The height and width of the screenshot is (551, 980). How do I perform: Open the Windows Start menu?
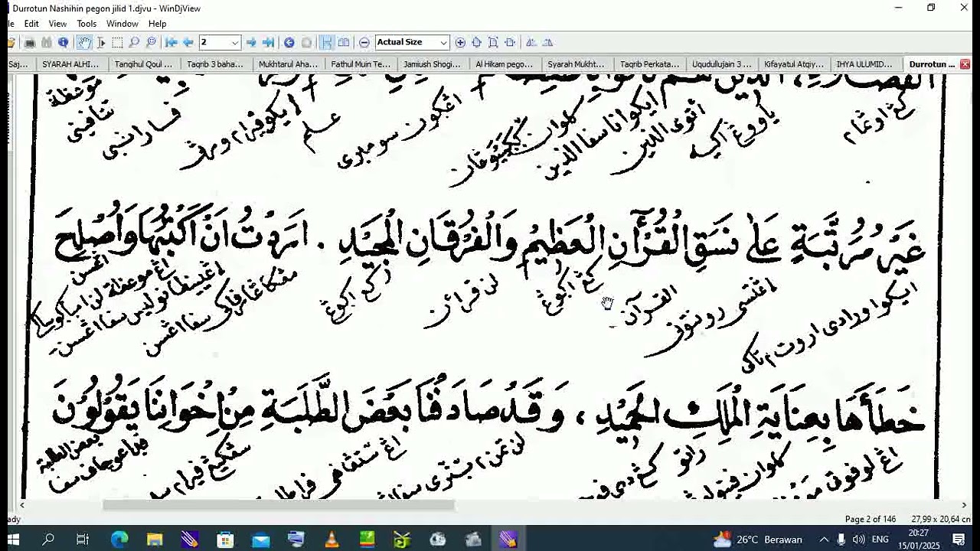tap(13, 540)
